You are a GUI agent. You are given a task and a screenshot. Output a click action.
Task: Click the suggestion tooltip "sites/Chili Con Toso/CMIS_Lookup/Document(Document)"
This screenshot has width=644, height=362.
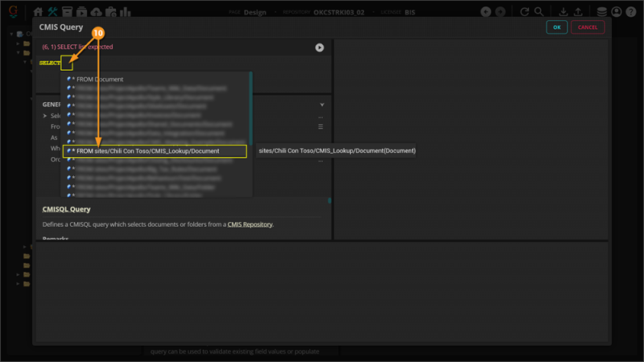pyautogui.click(x=336, y=150)
